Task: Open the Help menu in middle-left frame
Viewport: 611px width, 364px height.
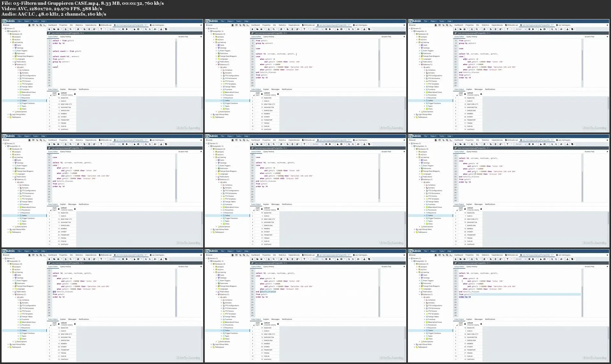Action: pos(43,136)
